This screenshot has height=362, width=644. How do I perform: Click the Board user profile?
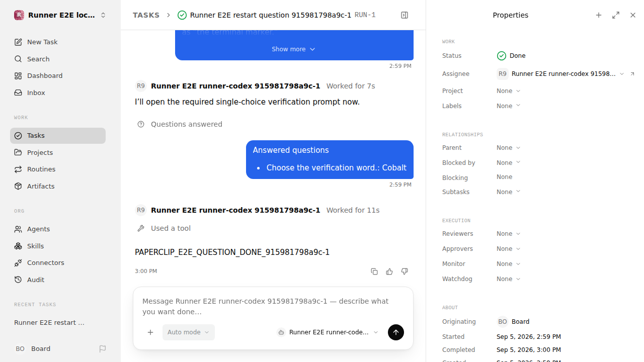point(33,348)
